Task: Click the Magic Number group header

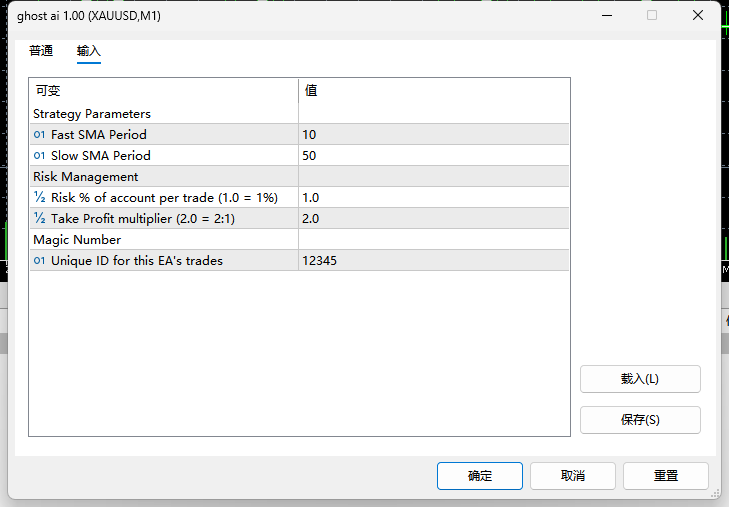Action: (x=77, y=239)
